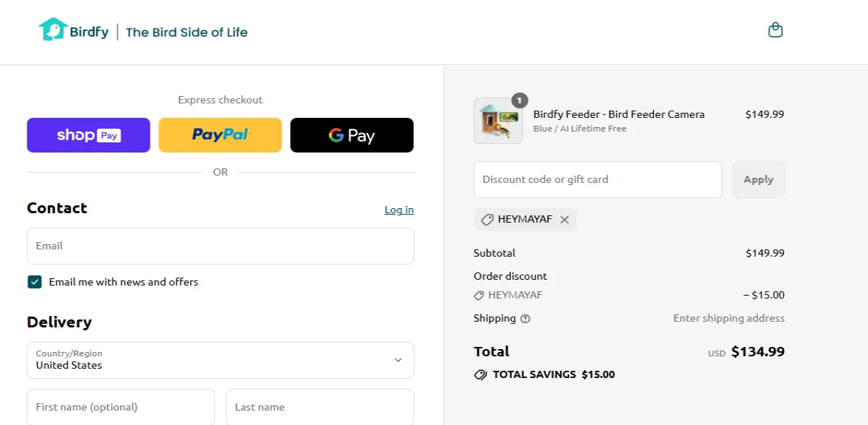Click the Birdfy Feeder product thumbnail
This screenshot has height=425, width=868.
(498, 121)
